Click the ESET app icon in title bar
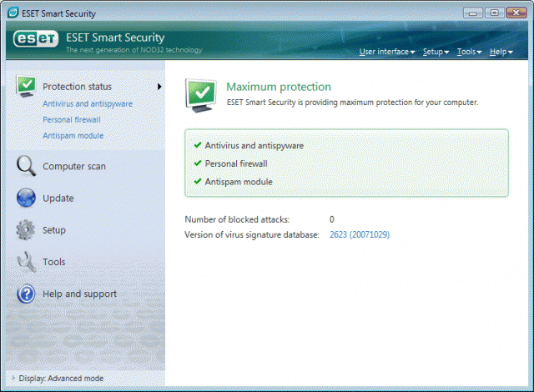 pyautogui.click(x=13, y=13)
